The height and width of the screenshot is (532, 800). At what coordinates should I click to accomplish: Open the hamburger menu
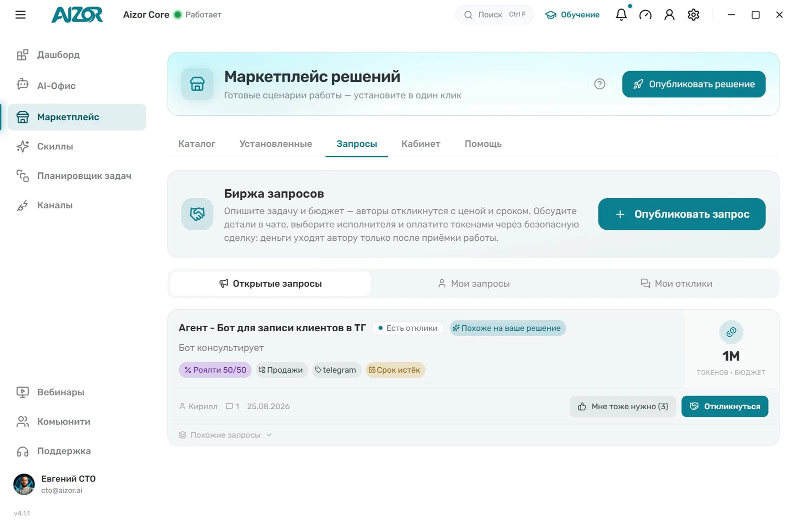point(20,15)
